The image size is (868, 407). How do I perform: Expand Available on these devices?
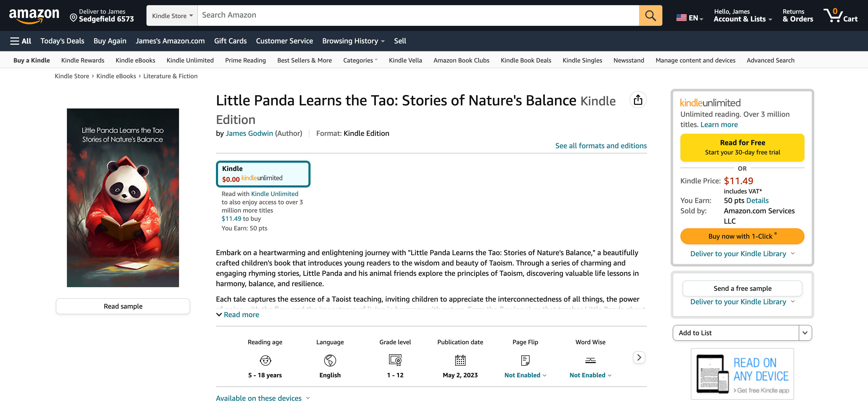coord(262,398)
